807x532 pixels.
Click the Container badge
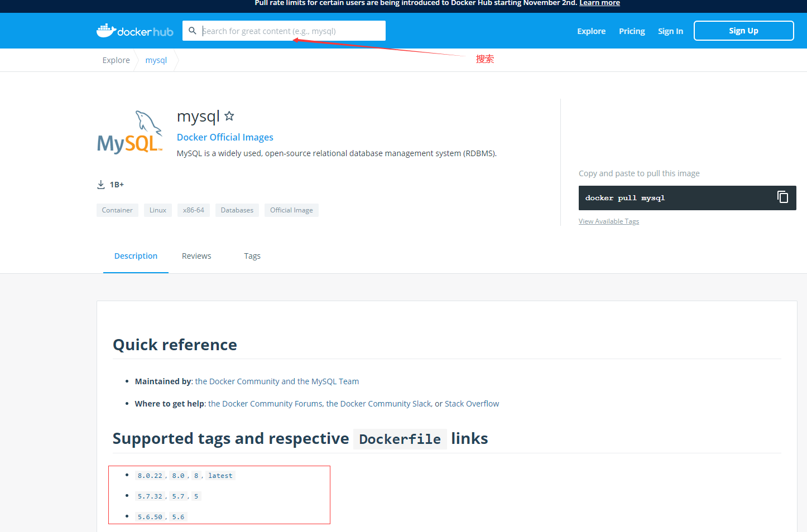click(117, 210)
